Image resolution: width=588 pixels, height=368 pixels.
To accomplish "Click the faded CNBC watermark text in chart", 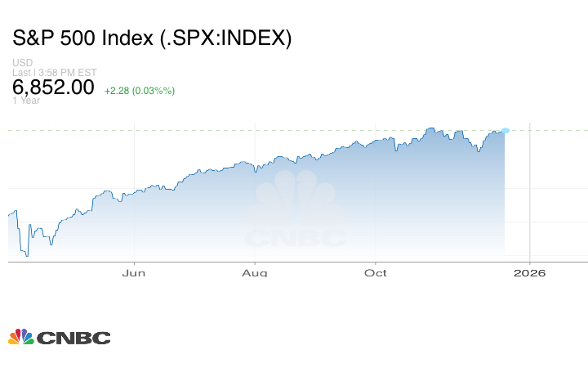I will [x=296, y=239].
